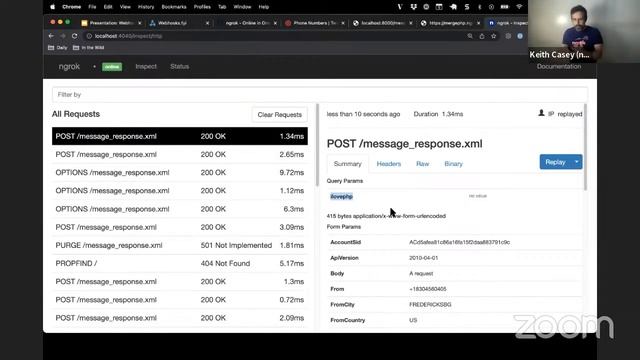This screenshot has width=640, height=360.
Task: Click the request detail pane scrollbar
Action: [x=585, y=147]
